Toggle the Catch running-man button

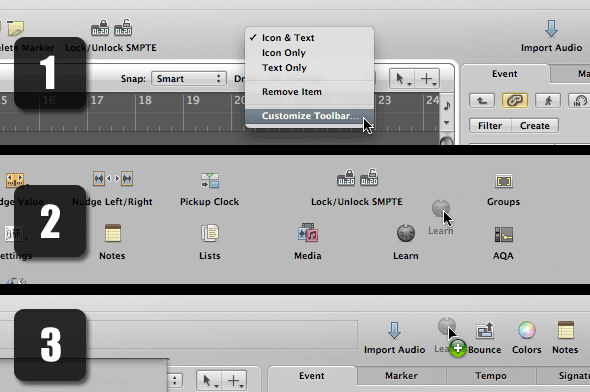(548, 101)
